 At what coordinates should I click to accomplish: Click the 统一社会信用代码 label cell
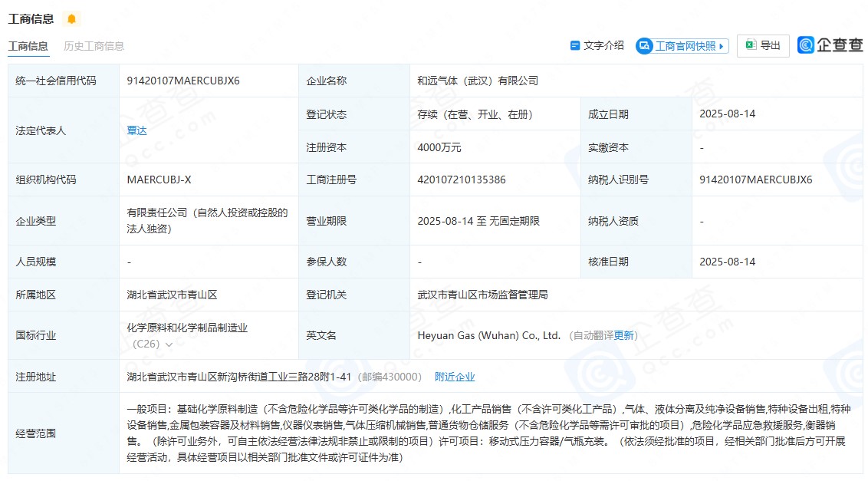(x=64, y=81)
